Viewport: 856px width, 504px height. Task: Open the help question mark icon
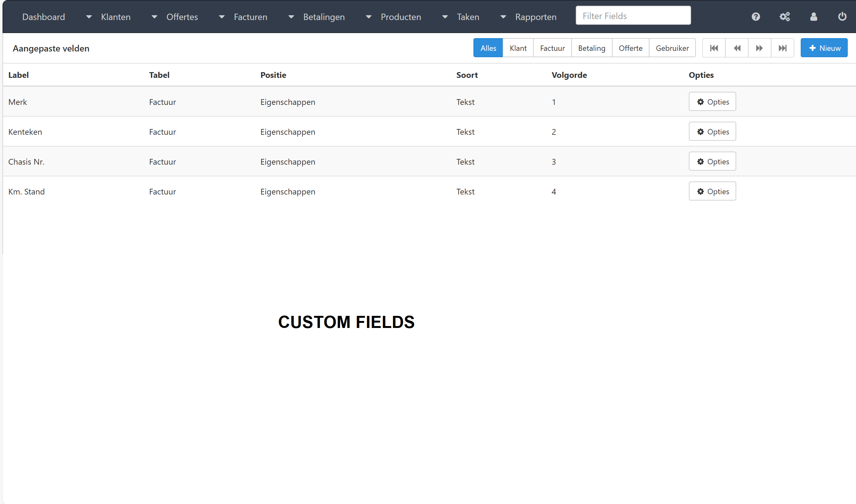(756, 17)
